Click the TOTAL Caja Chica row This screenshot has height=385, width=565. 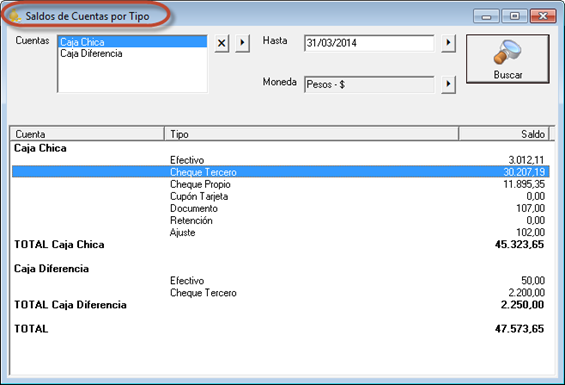(x=281, y=244)
